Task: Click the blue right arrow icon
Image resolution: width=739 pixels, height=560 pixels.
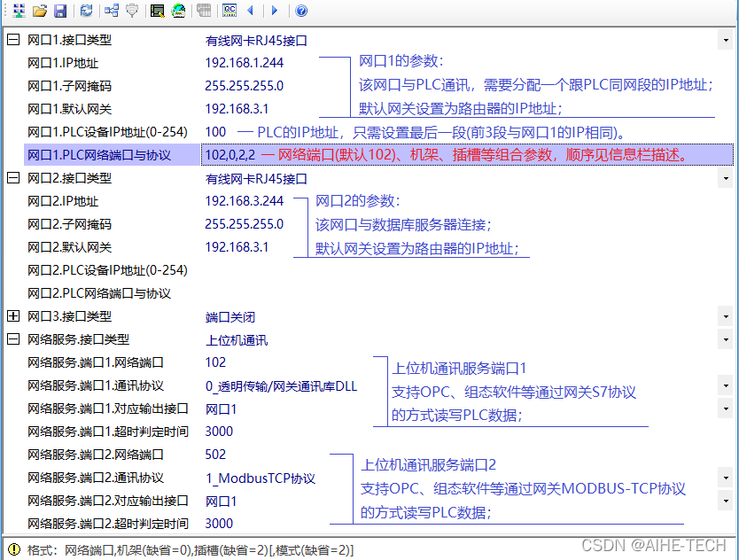Action: (x=275, y=11)
